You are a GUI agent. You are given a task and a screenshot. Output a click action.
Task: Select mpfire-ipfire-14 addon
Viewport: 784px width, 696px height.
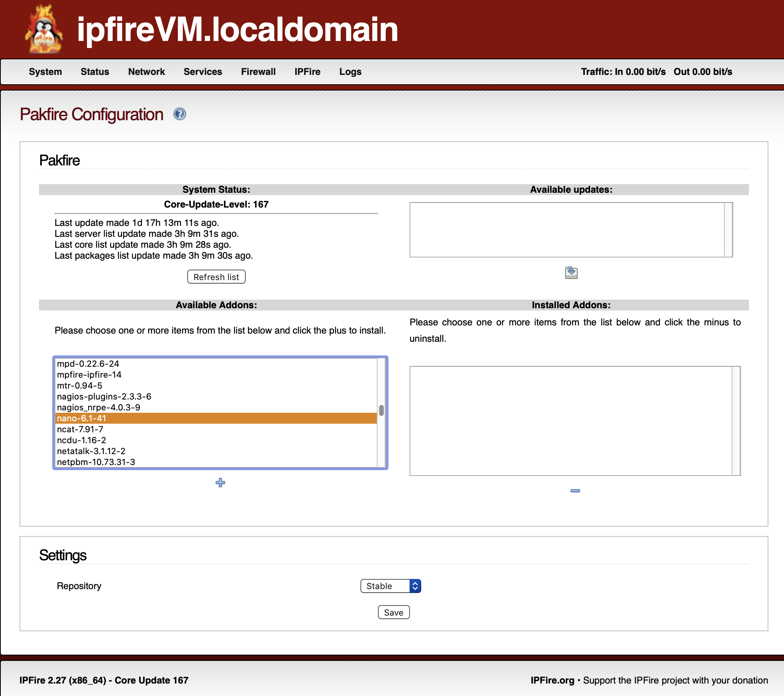coord(216,375)
